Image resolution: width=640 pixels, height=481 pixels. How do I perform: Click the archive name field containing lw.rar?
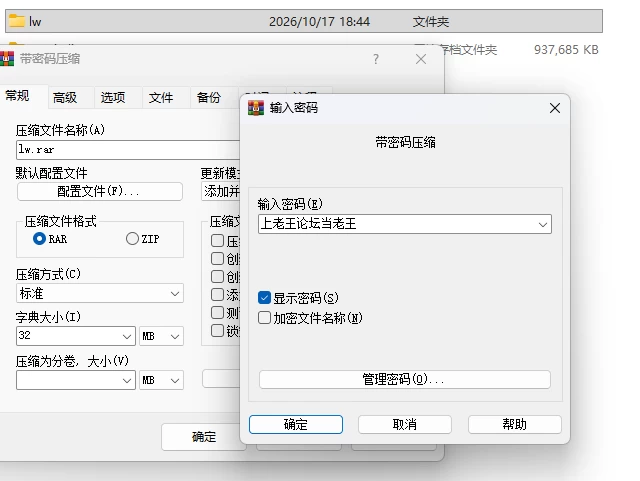pyautogui.click(x=128, y=150)
